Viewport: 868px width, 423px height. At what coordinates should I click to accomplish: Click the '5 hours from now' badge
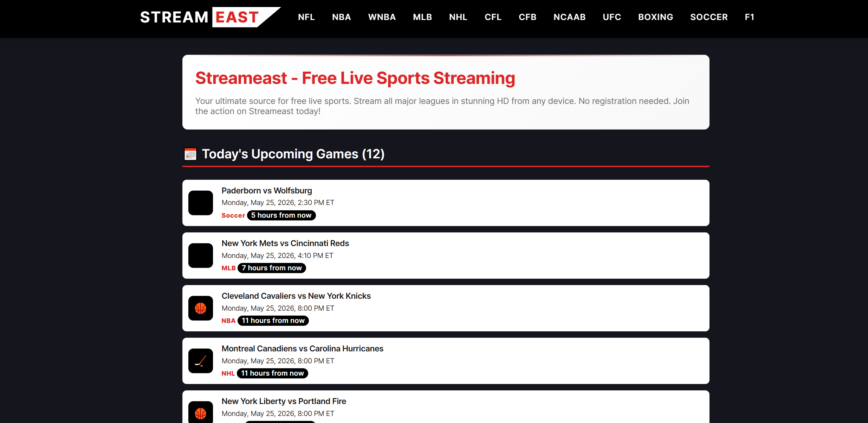point(281,215)
